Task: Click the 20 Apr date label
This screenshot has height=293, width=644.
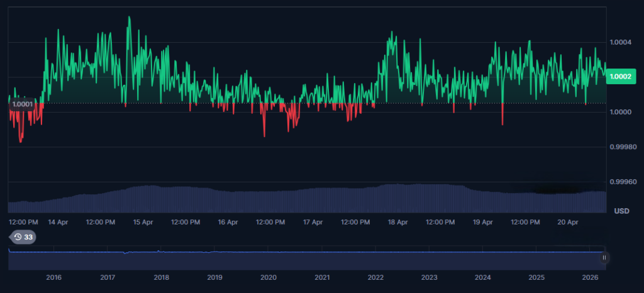Action: [x=568, y=222]
